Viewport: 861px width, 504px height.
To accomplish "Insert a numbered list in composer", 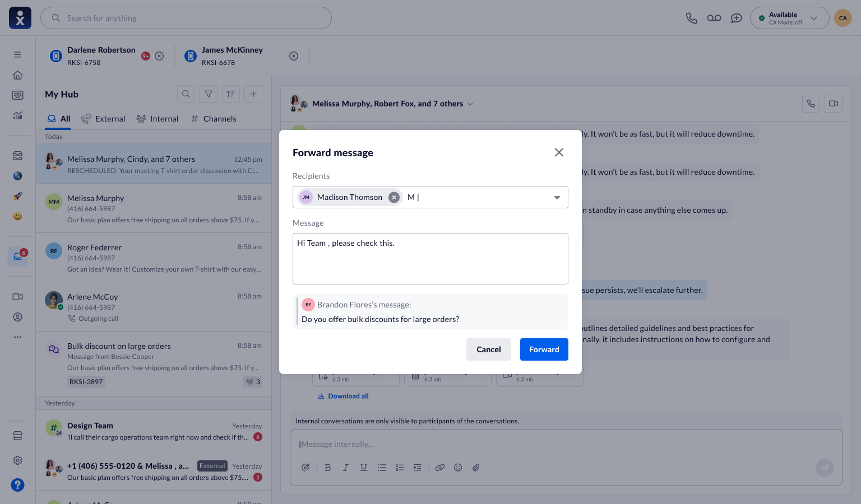I will tap(400, 468).
